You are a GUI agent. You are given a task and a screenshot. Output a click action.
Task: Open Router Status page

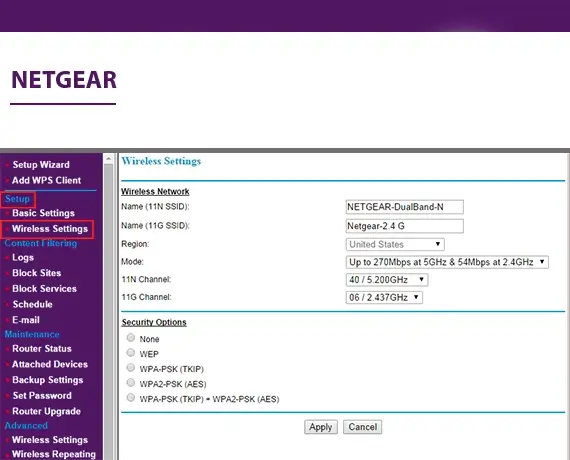pyautogui.click(x=42, y=349)
